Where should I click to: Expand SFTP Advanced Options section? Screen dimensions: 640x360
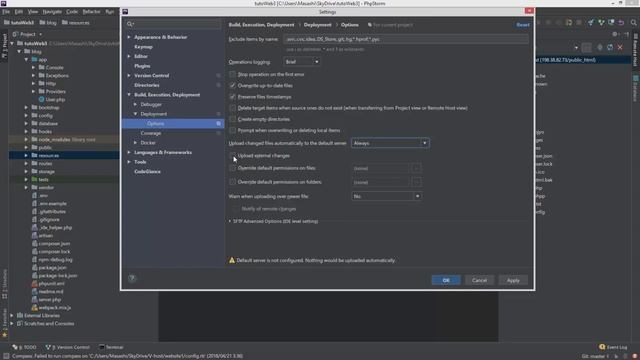(x=230, y=221)
